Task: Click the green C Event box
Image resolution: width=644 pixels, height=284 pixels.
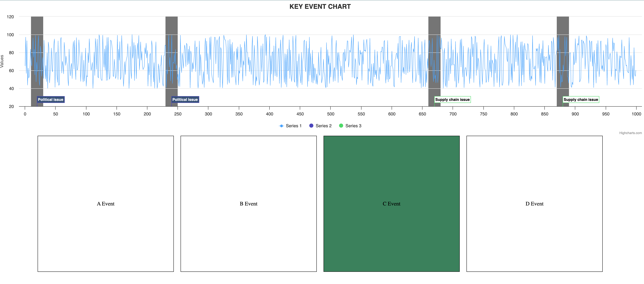Action: [391, 204]
